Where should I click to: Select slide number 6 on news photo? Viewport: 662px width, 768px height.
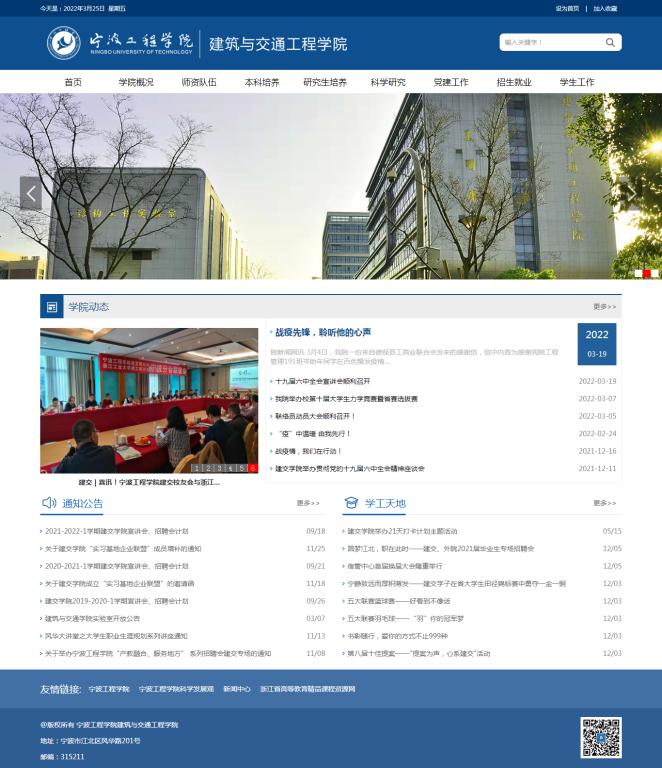coord(253,468)
